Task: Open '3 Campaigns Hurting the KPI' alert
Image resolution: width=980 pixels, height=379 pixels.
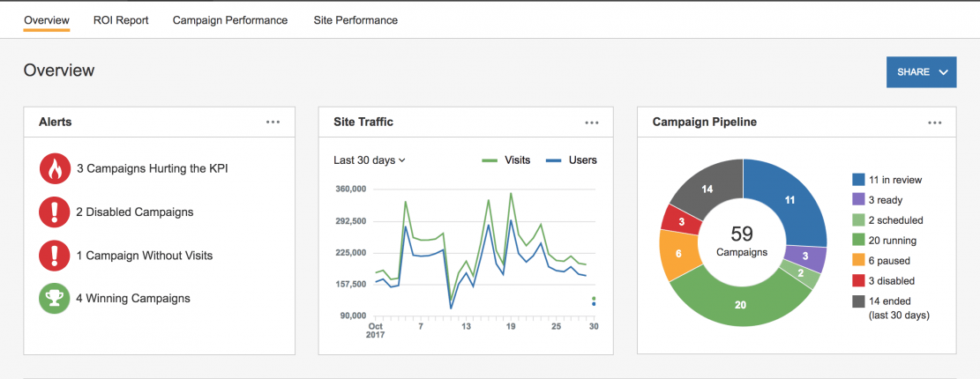Action: (x=153, y=168)
